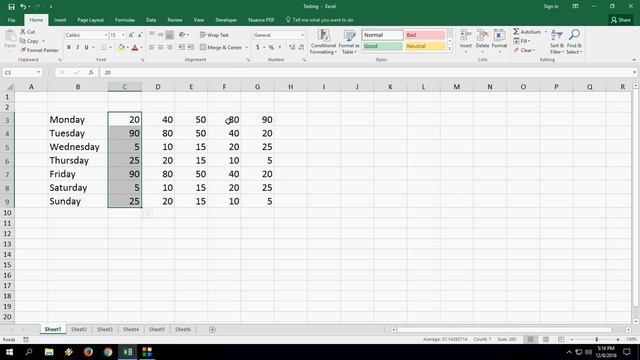Click the Decrease Decimal icon
This screenshot has width=640, height=360.
pos(301,47)
